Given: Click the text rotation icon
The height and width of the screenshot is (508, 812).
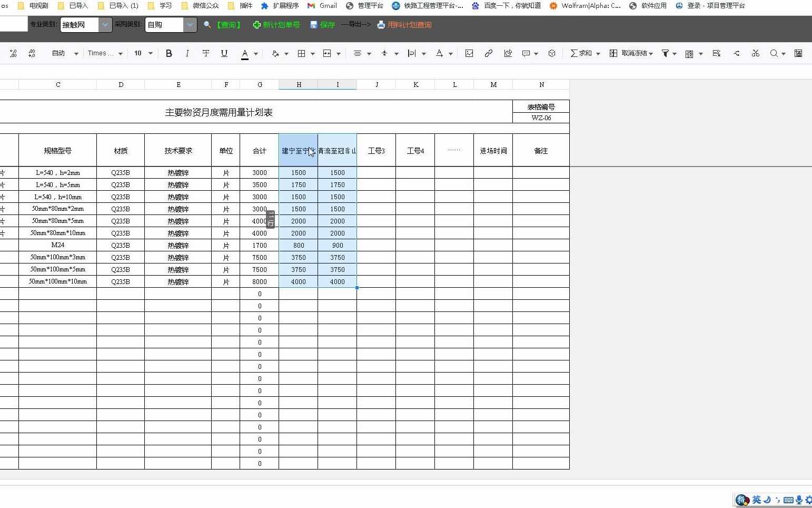Looking at the screenshot, I should pyautogui.click(x=439, y=53).
